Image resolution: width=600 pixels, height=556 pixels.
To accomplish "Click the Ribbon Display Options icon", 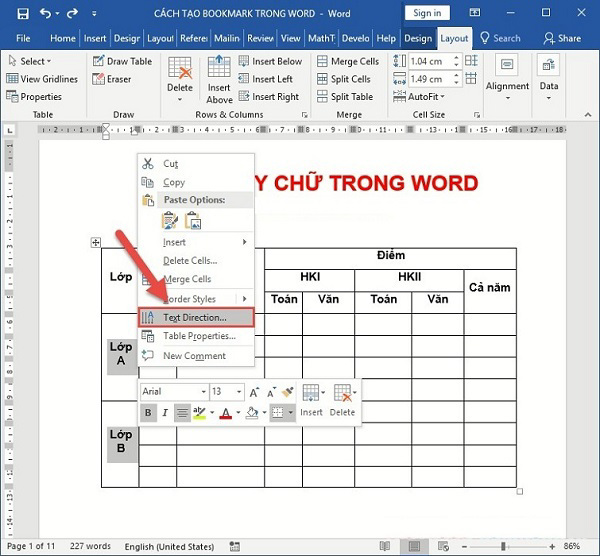I will tap(475, 13).
